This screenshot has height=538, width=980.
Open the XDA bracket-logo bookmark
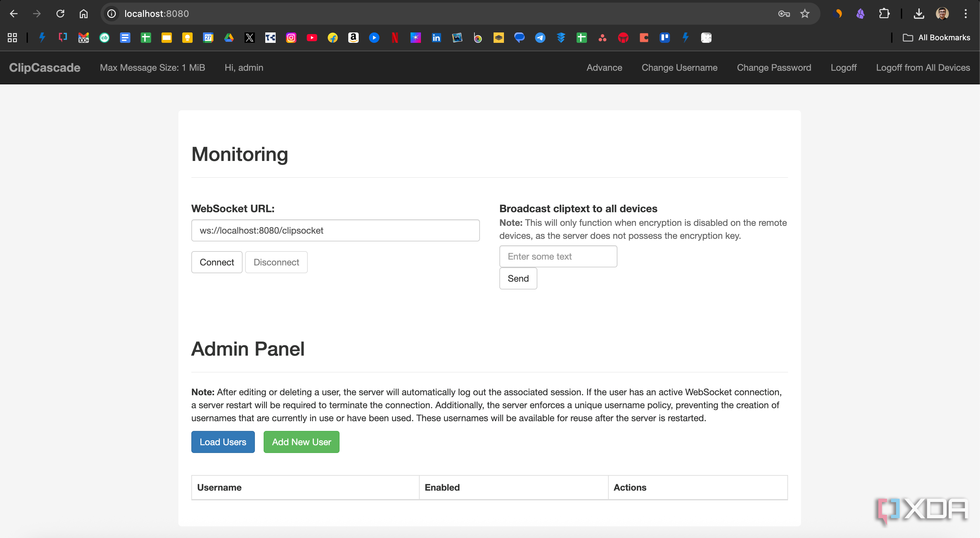63,38
